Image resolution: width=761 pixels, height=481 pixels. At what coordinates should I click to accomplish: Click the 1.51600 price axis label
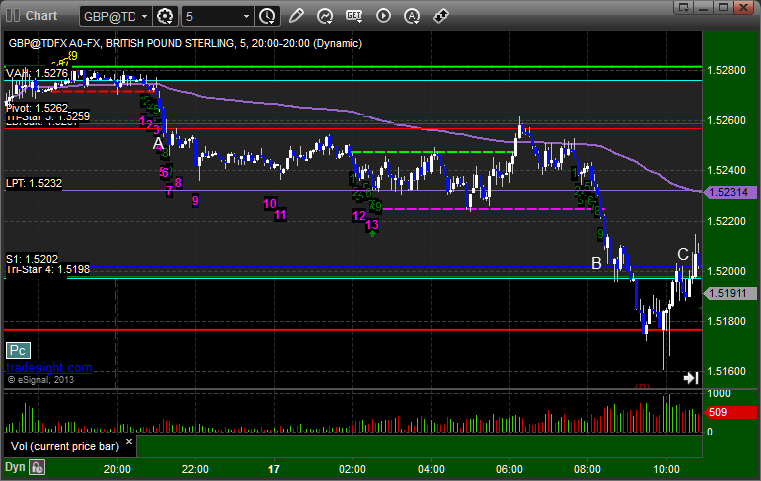click(x=726, y=371)
